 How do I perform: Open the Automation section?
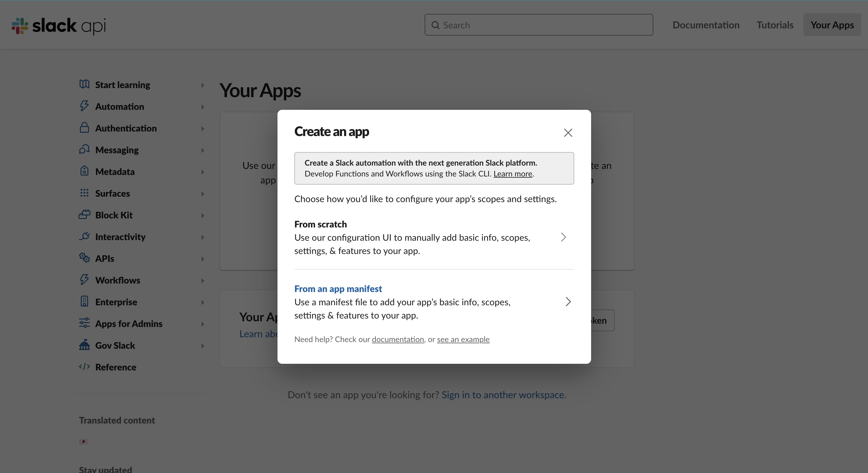(x=119, y=106)
